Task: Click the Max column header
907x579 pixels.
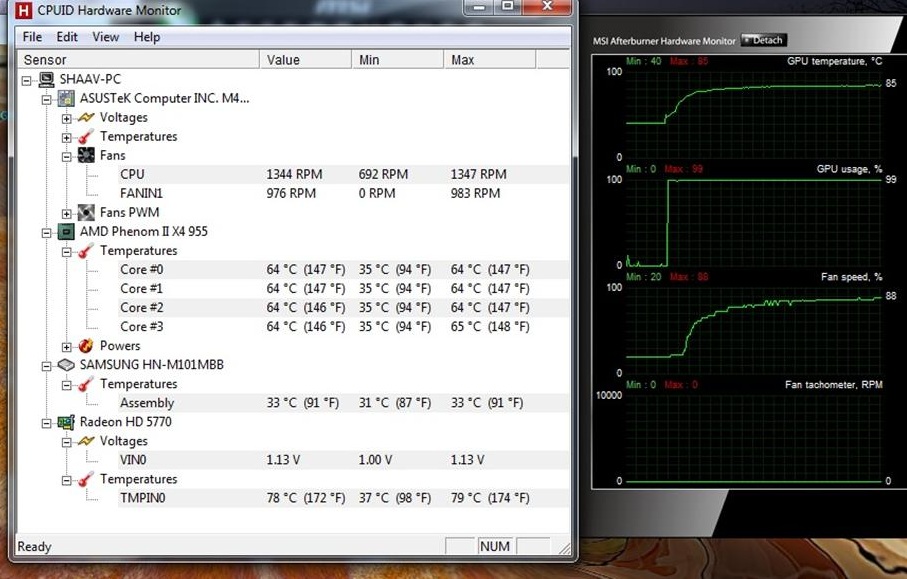Action: (490, 60)
